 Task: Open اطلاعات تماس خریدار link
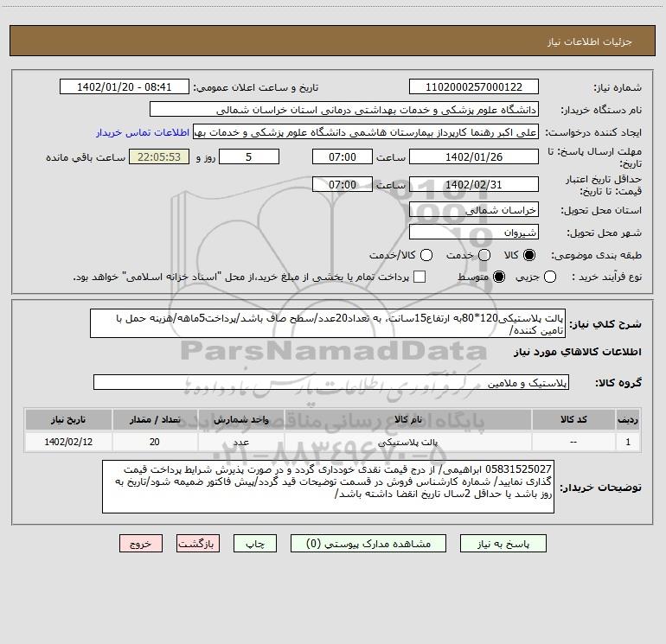pyautogui.click(x=143, y=132)
